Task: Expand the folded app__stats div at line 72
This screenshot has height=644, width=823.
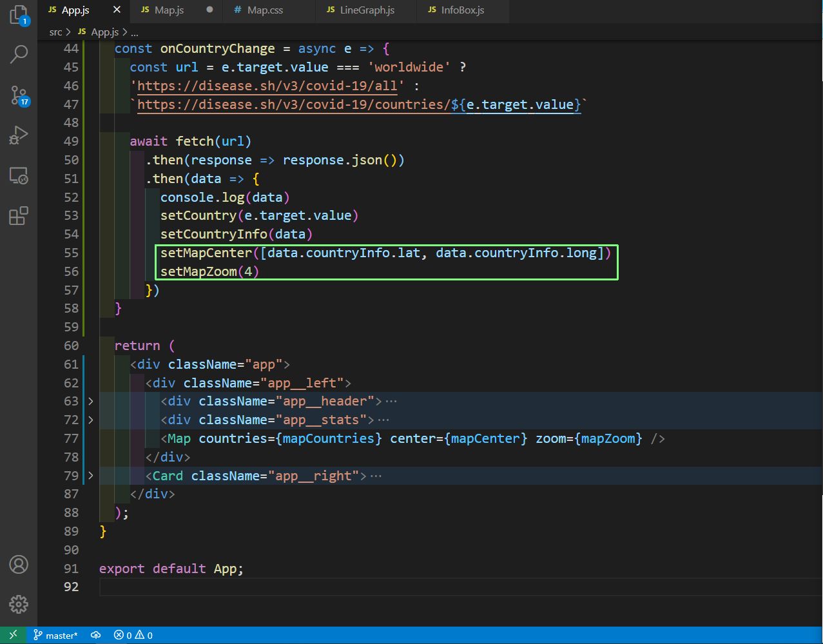Action: click(x=90, y=420)
